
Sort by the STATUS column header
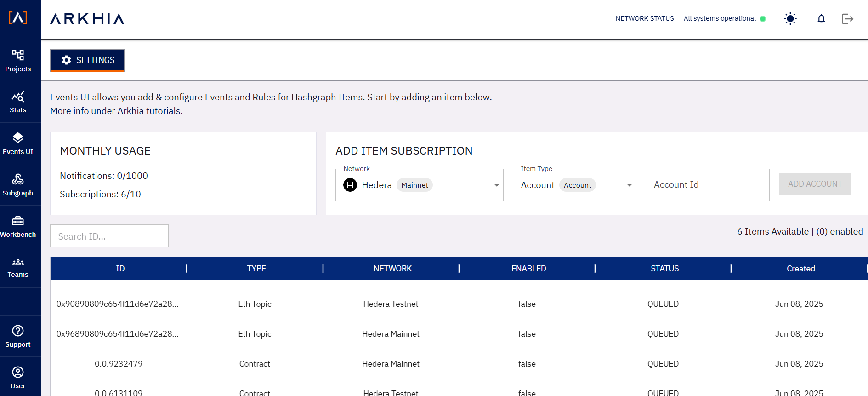[664, 269]
